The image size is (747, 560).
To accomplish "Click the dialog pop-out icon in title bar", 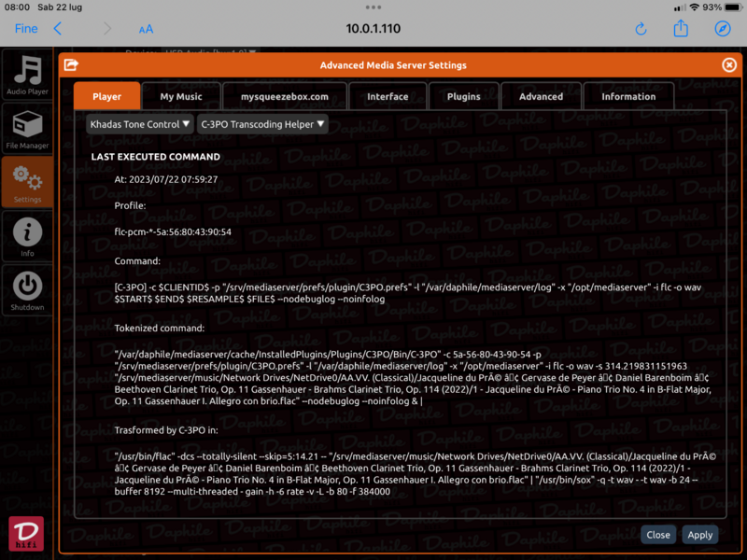I will point(71,65).
